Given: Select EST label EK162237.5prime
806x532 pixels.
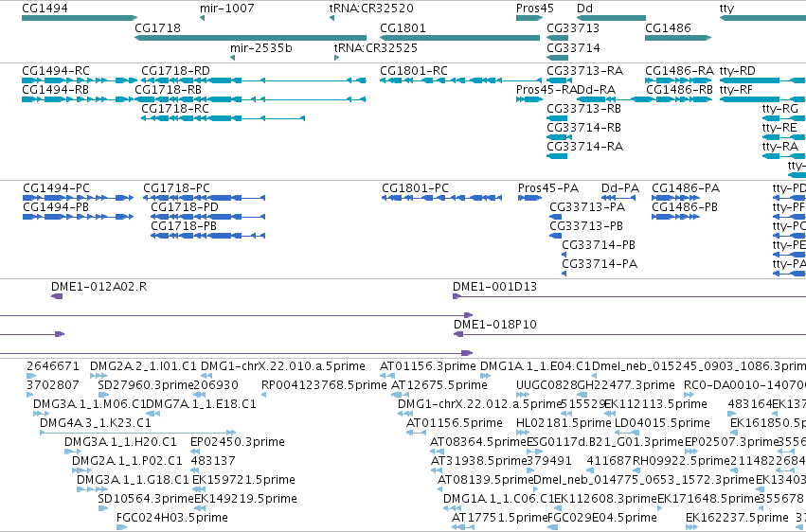Looking at the screenshot, I should click(x=737, y=518).
